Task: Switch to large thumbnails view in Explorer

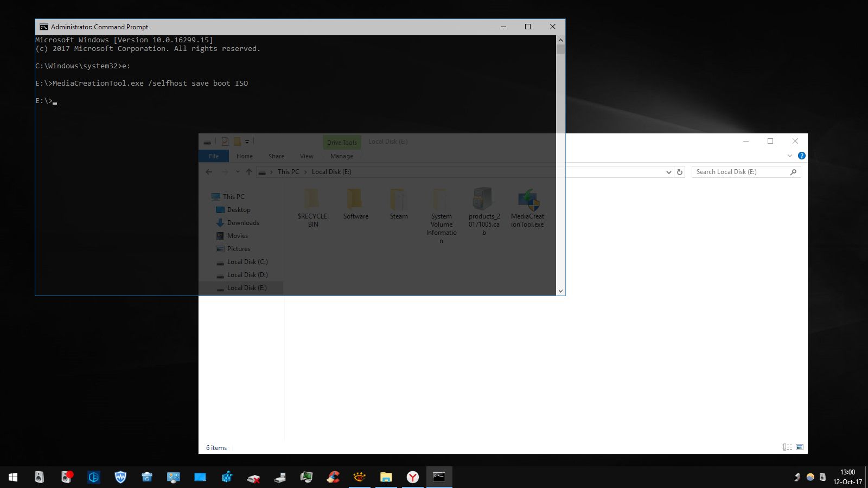Action: tap(800, 447)
